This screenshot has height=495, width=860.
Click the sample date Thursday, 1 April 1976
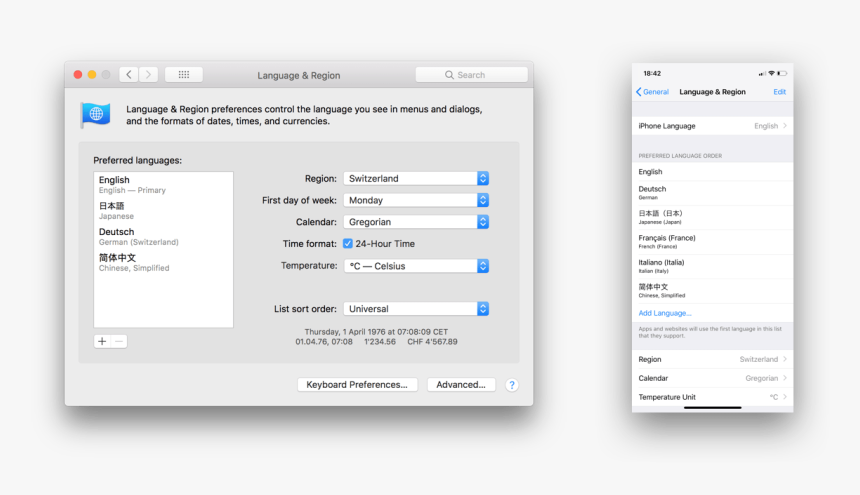tap(376, 332)
